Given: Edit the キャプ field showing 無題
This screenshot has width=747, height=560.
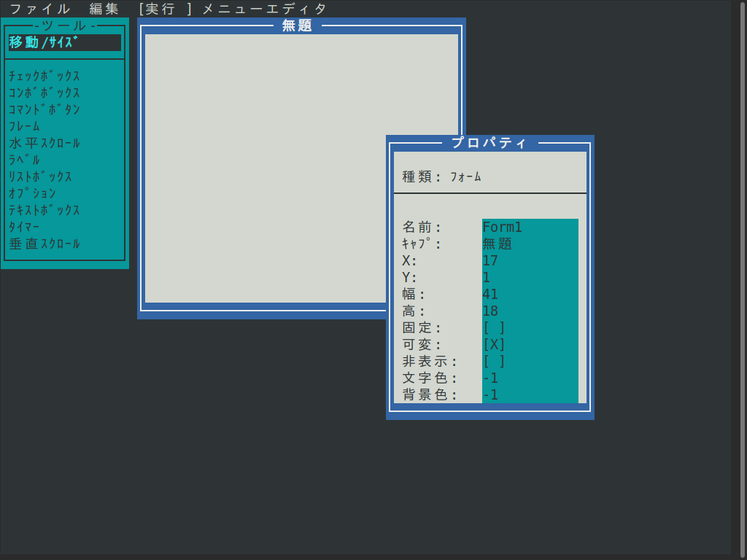Looking at the screenshot, I should coord(530,244).
